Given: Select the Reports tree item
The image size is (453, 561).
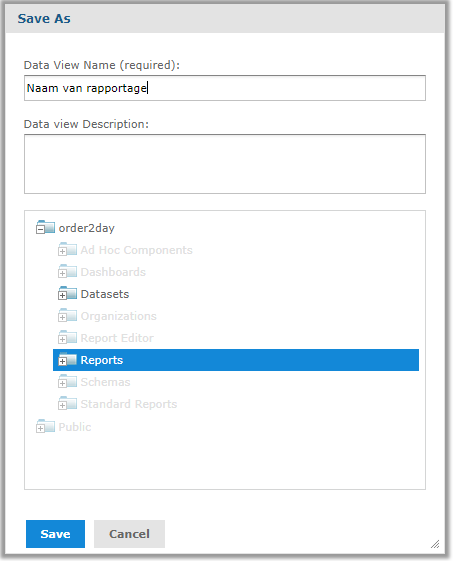Looking at the screenshot, I should pyautogui.click(x=236, y=360).
